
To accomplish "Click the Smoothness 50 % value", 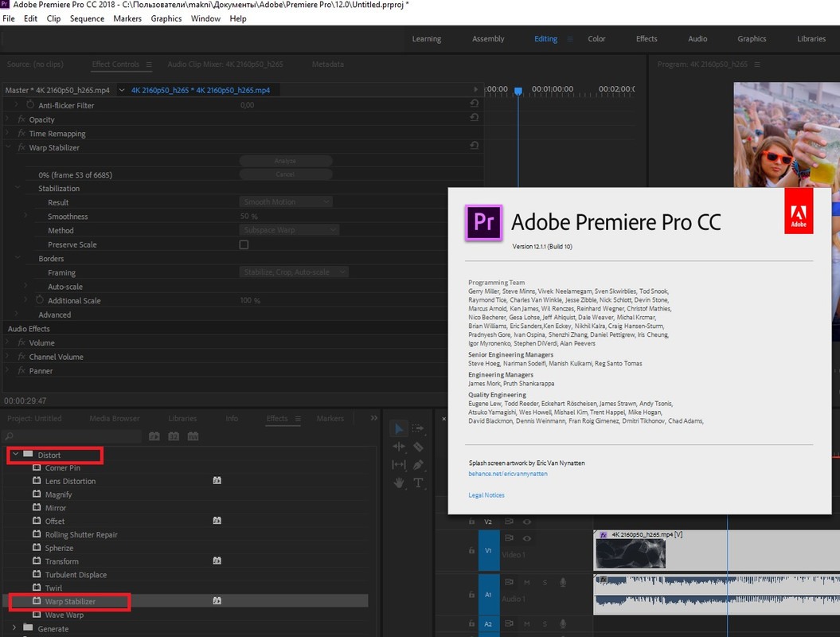I will (x=248, y=217).
